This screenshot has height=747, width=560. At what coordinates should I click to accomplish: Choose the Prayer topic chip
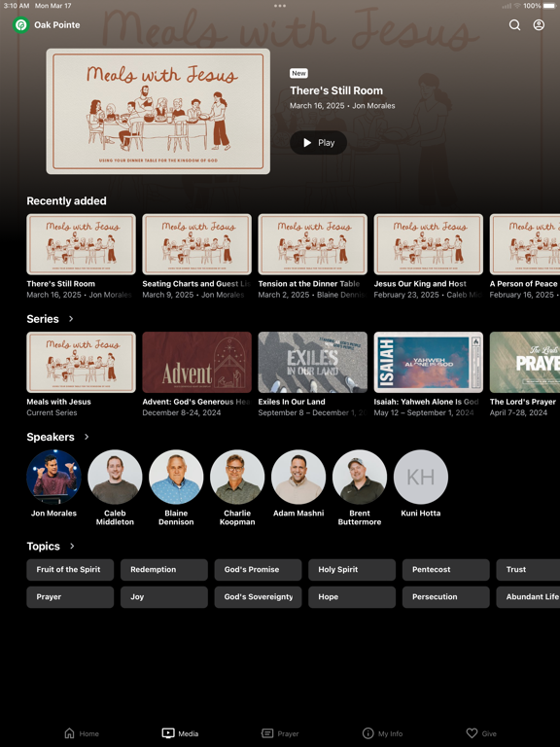[70, 597]
